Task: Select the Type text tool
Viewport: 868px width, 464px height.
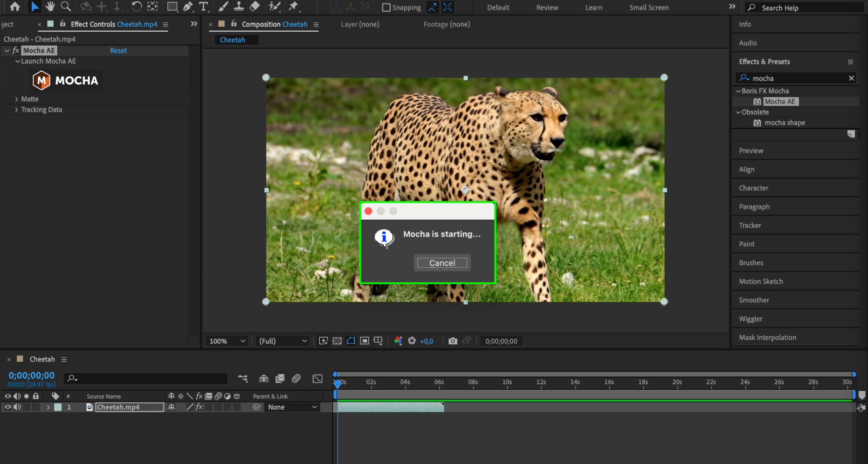Action: (x=203, y=7)
